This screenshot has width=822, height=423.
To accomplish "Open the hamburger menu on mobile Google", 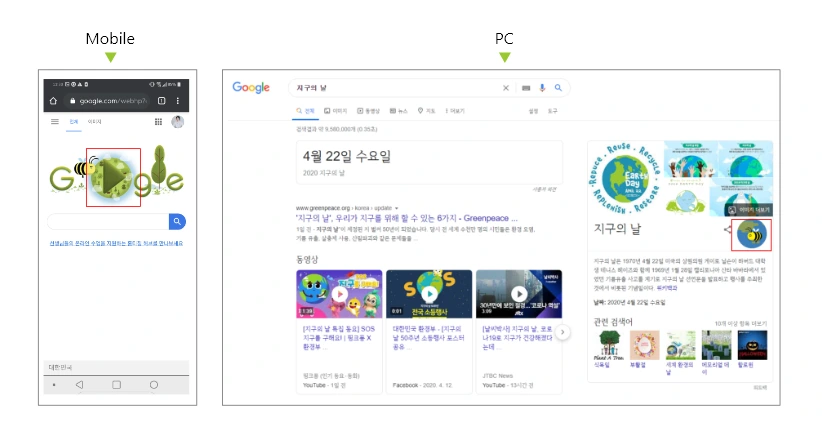I will (x=55, y=122).
